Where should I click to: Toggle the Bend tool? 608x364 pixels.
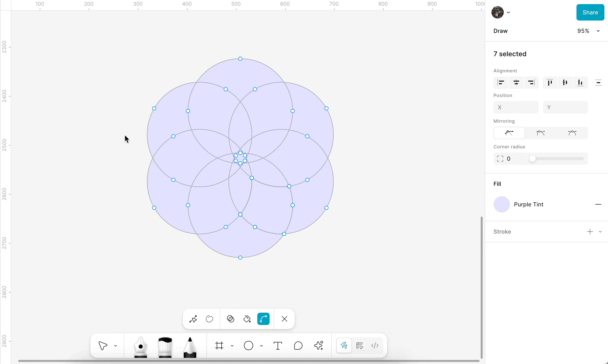coord(263,319)
